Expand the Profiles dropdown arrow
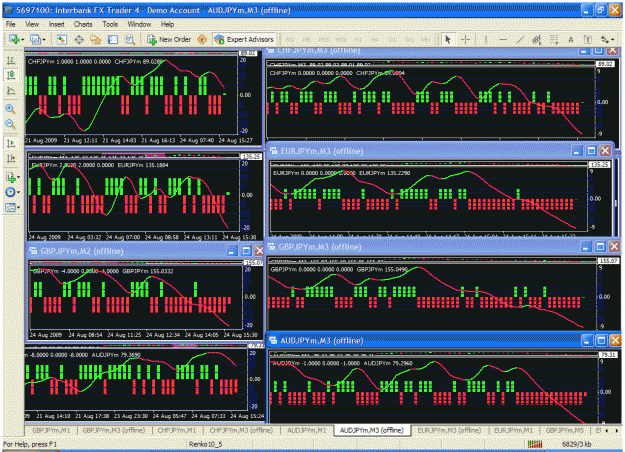Screen dimensions: 625x452 pyautogui.click(x=43, y=40)
